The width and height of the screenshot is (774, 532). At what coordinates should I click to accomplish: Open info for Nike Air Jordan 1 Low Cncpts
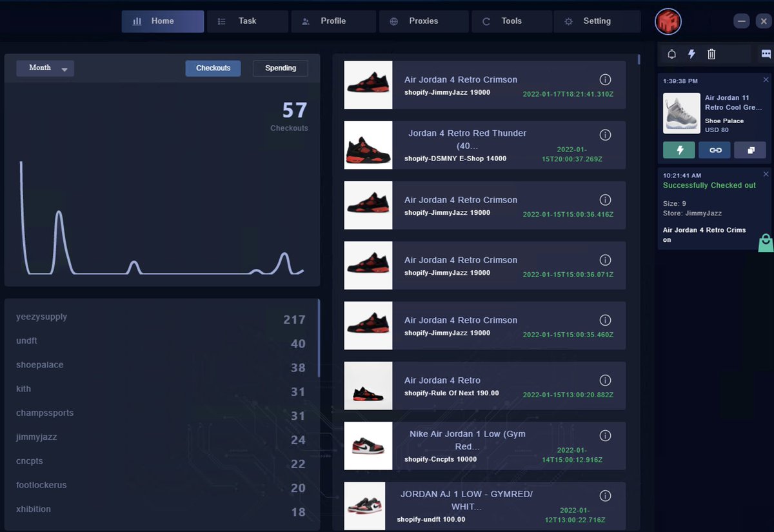(605, 435)
